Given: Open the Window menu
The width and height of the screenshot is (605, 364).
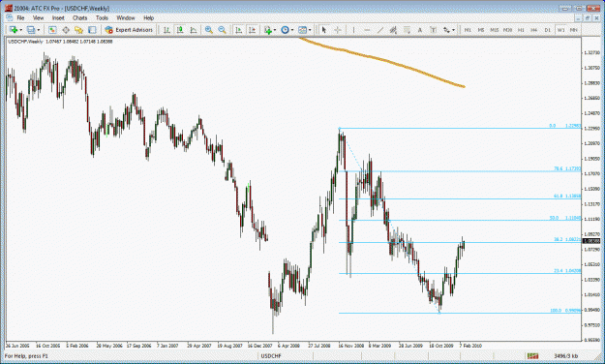Looking at the screenshot, I should click(x=126, y=17).
